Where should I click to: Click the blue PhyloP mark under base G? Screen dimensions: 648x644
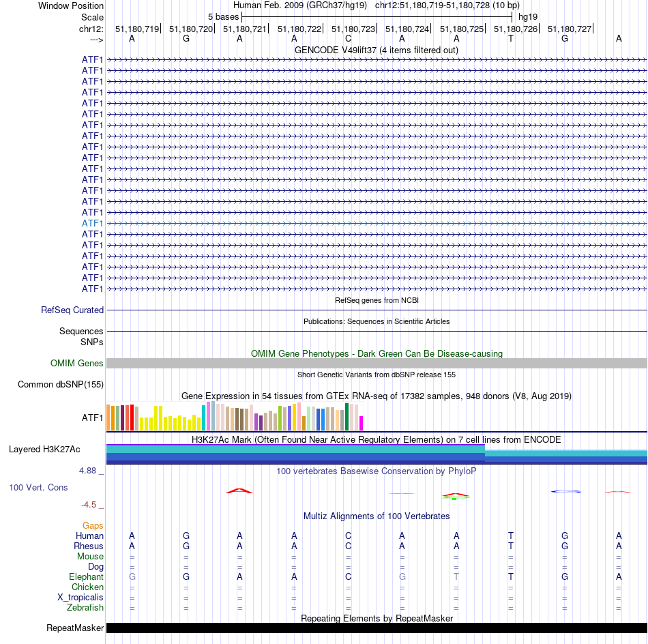pyautogui.click(x=565, y=491)
